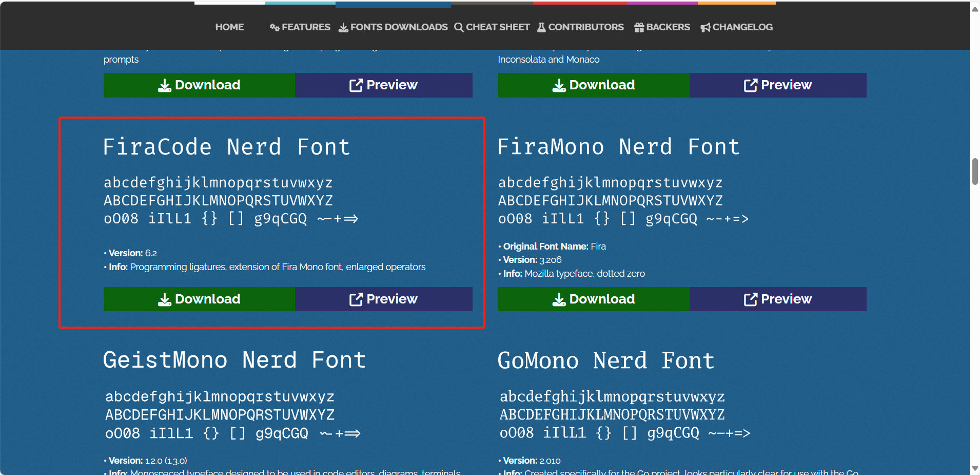Click the "GeistMono Nerd Font" heading
Viewport: 980px width, 475px height.
coord(234,360)
